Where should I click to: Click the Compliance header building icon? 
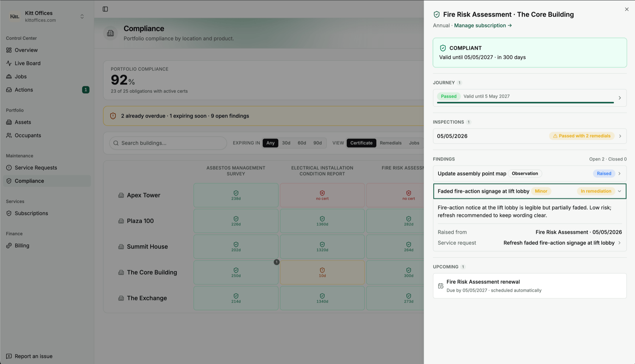110,33
